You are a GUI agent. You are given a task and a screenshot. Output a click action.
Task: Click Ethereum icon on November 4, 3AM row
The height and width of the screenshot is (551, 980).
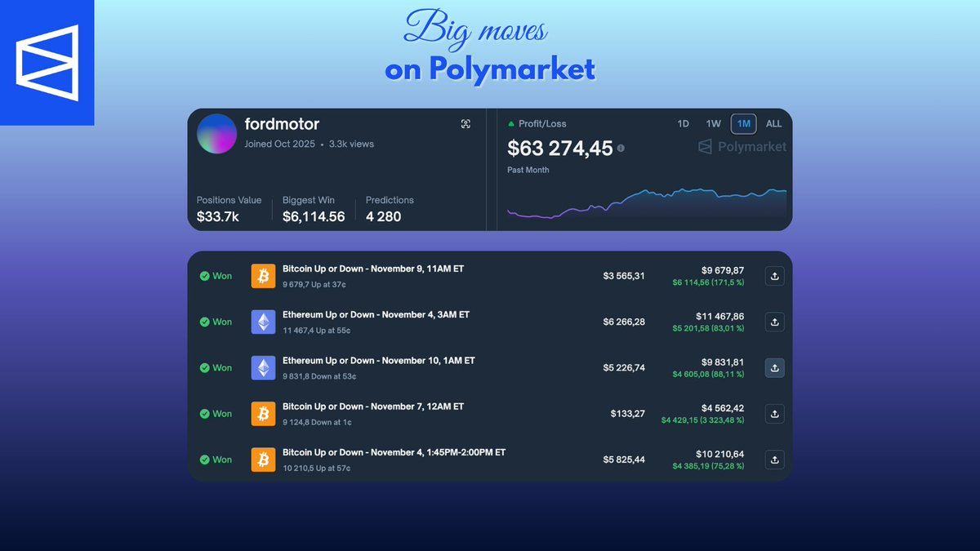click(263, 322)
